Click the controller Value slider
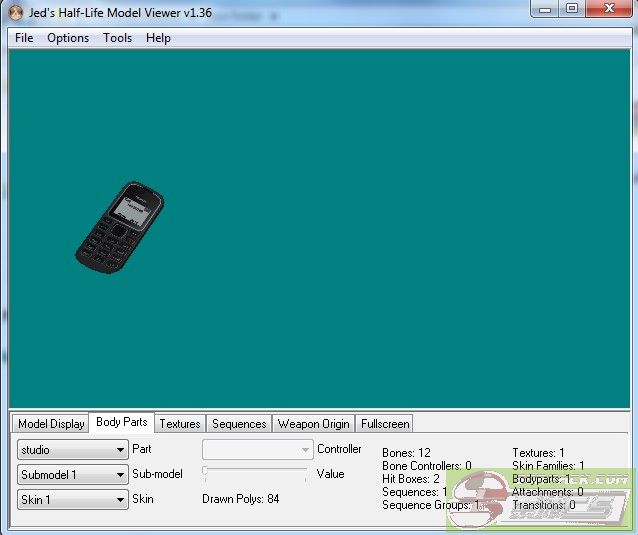 click(258, 471)
